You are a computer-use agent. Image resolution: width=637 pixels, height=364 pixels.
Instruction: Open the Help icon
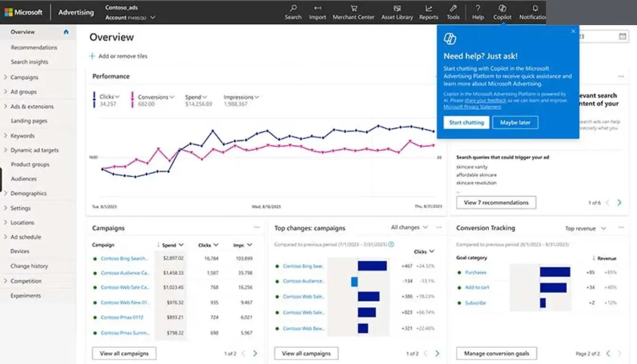(x=477, y=12)
